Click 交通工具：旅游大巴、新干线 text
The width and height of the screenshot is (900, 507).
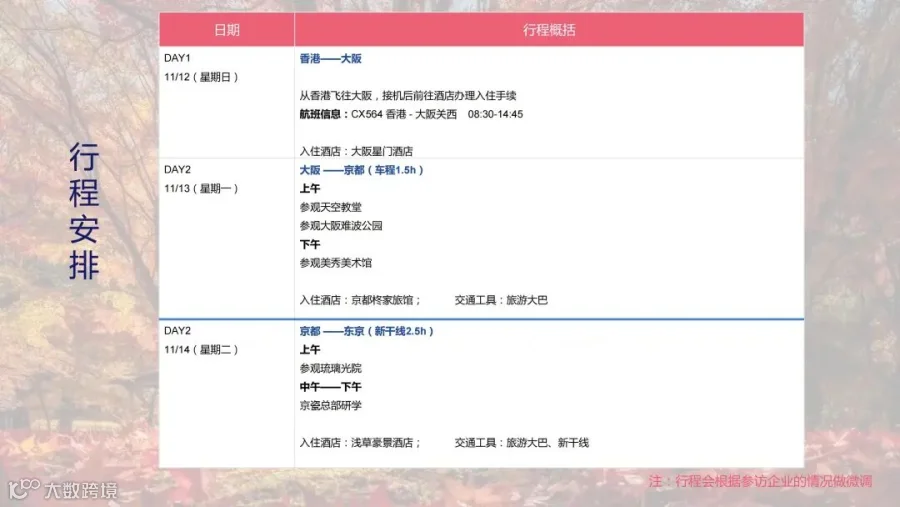[x=522, y=443]
